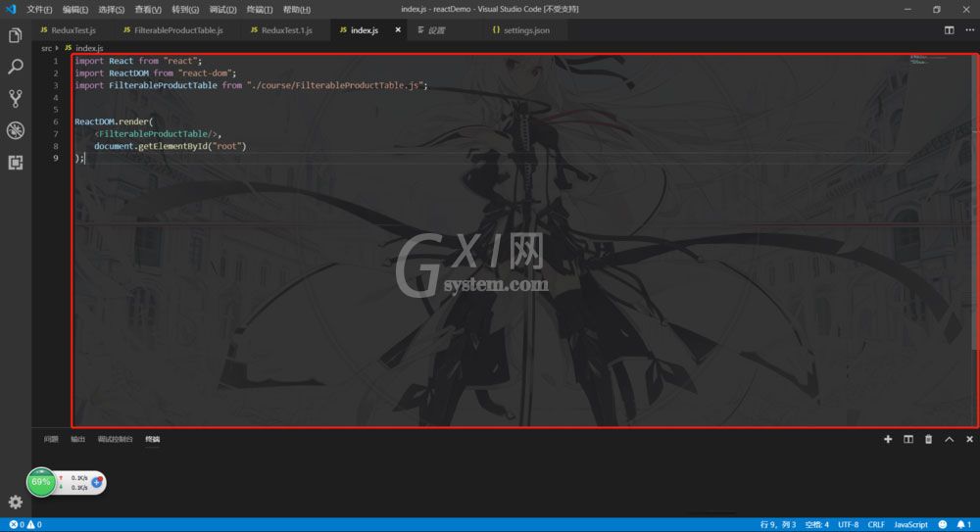Open the 帮助(H) menu
Image resolution: width=980 pixels, height=532 pixels.
(x=296, y=10)
